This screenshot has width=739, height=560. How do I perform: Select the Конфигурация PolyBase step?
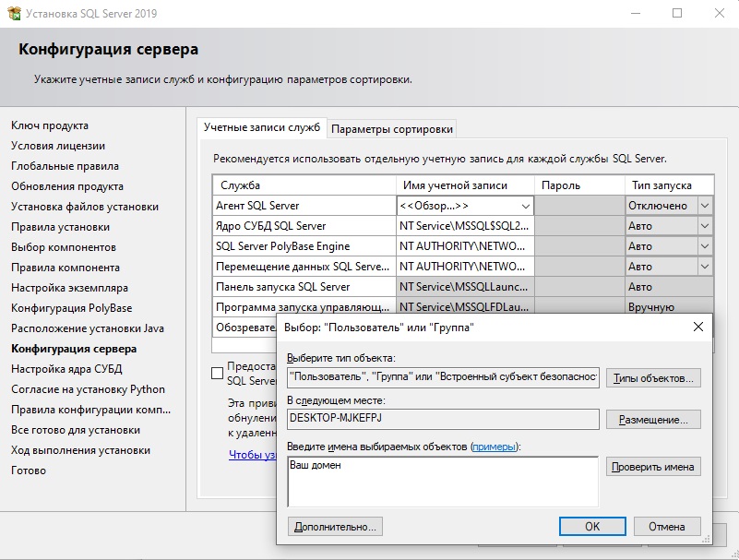click(72, 308)
